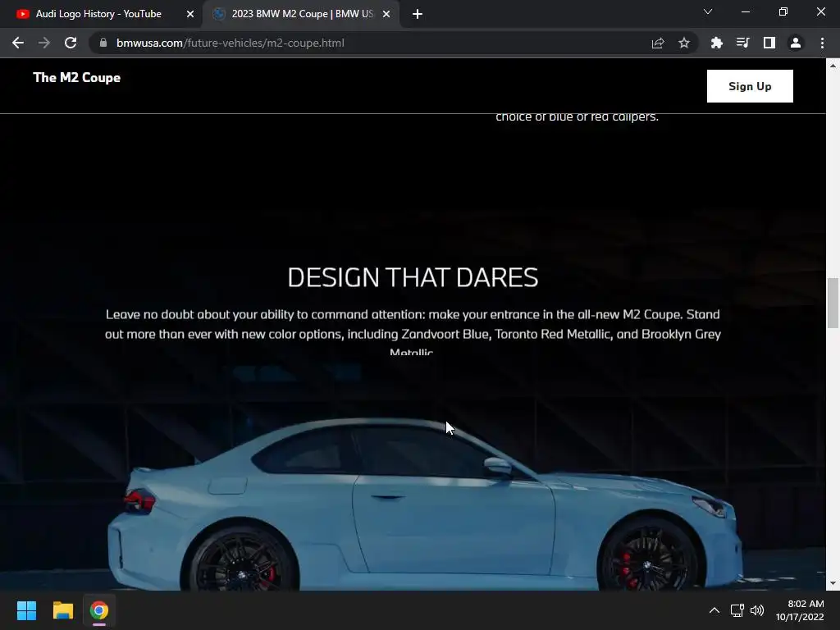Click the Chrome taskbar icon

pyautogui.click(x=99, y=610)
